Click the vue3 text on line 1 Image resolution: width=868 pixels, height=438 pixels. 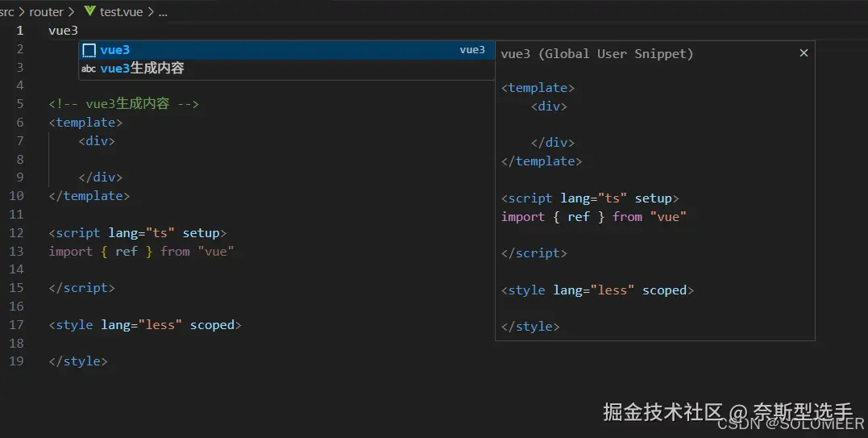[x=63, y=31]
